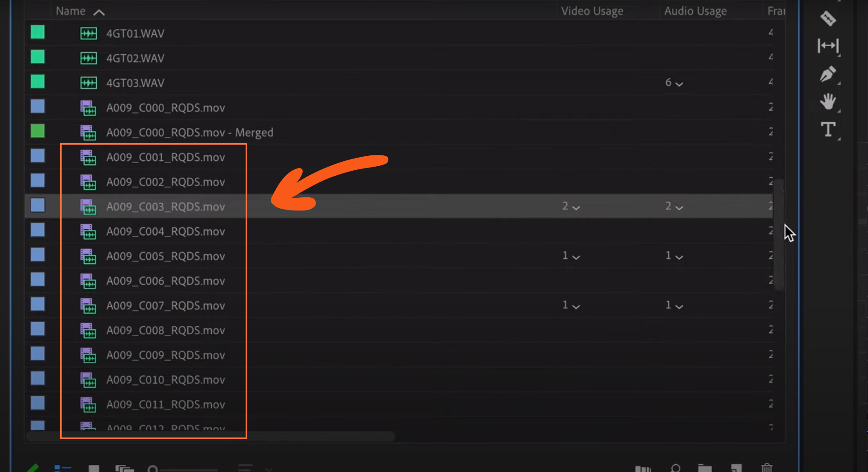Select clip name A009_C000_RQDS.mov
Image resolution: width=868 pixels, height=472 pixels.
click(x=165, y=108)
